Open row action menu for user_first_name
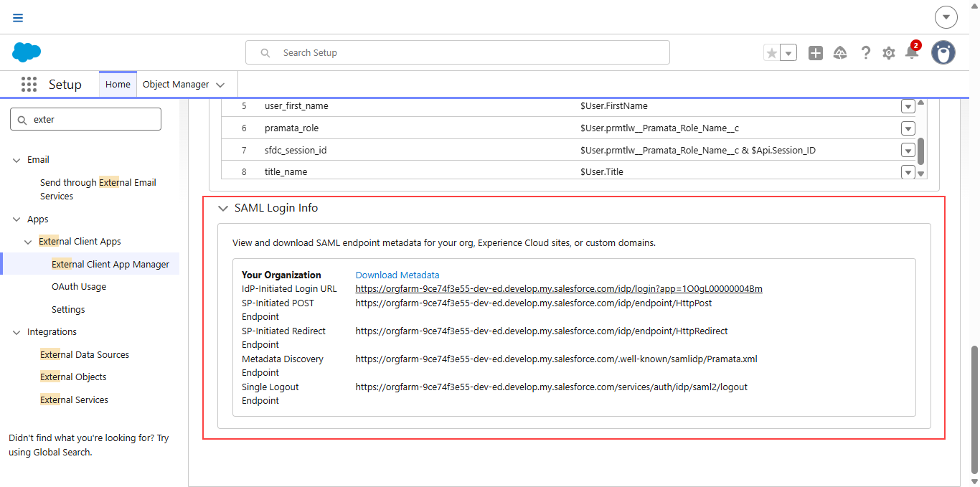Screen dimensions: 980x487 (908, 106)
